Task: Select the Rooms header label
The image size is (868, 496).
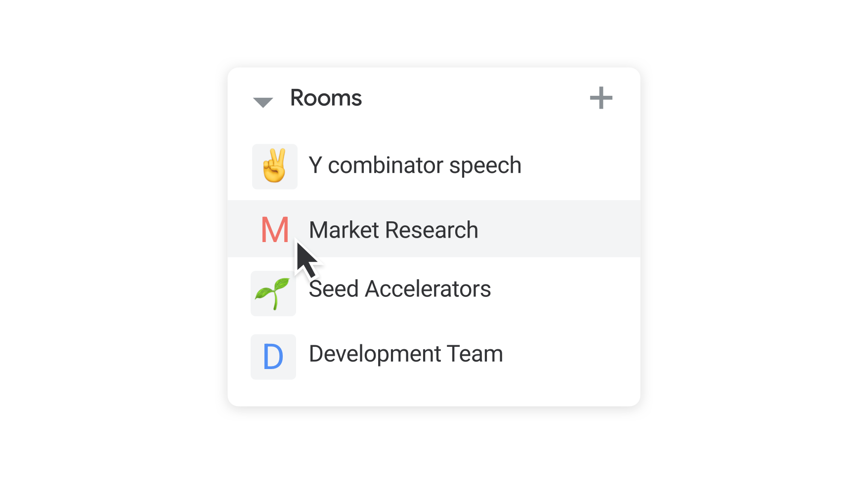Action: (326, 98)
